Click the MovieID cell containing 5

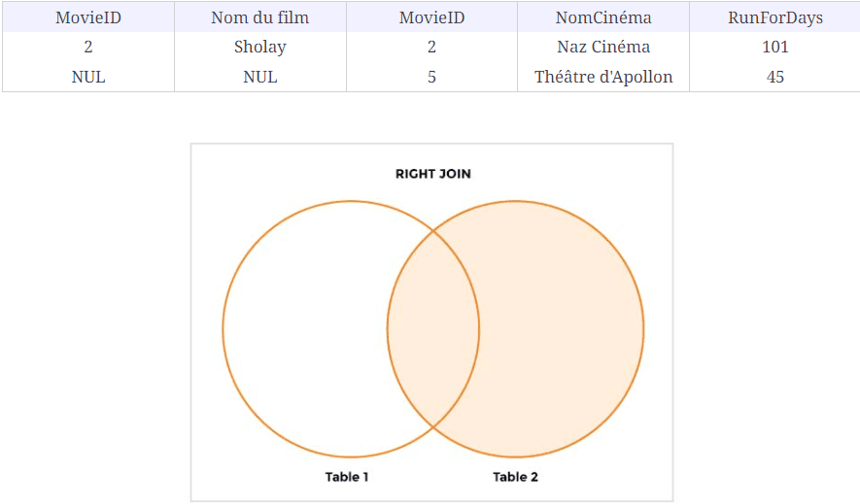point(431,77)
